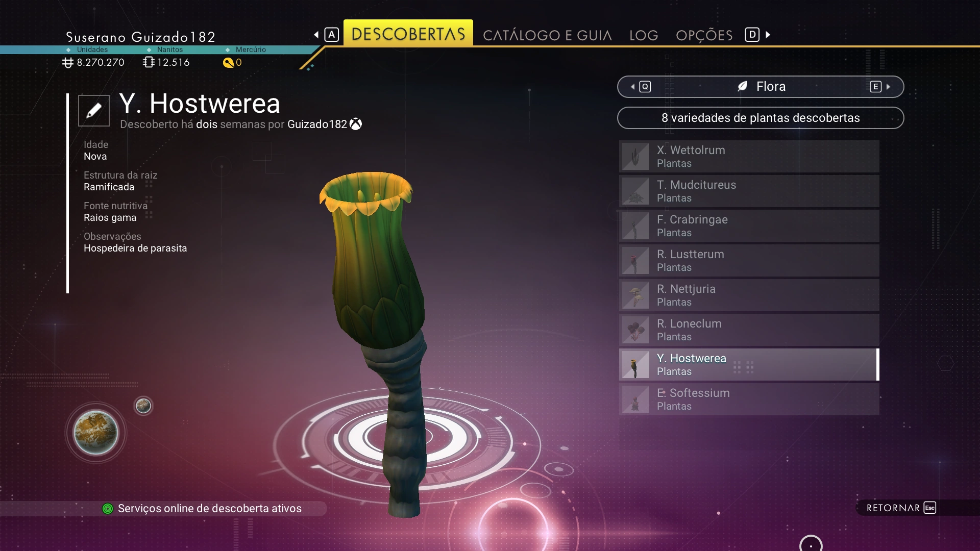Open the Log tab
The image size is (980, 551).
[x=644, y=35]
